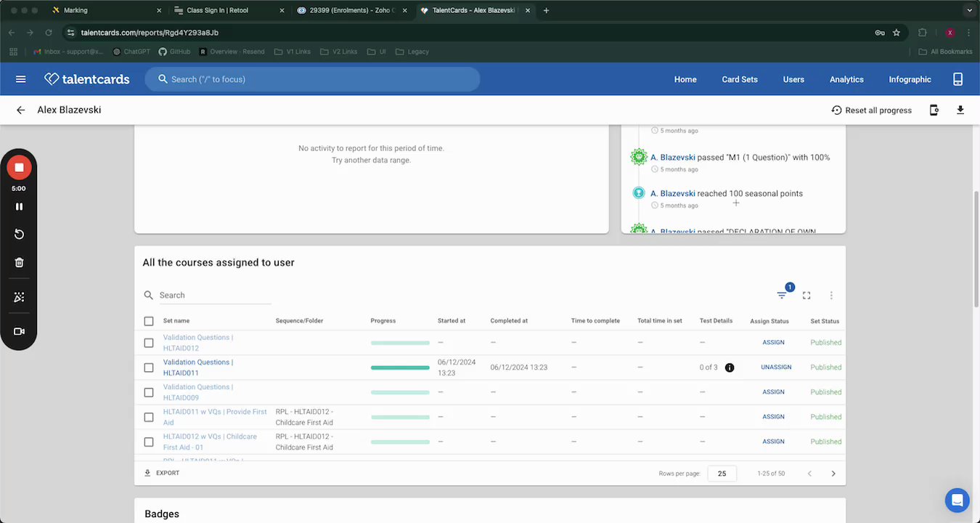Screen dimensions: 980x523
Task: Go to the next page of courses
Action: coord(833,474)
